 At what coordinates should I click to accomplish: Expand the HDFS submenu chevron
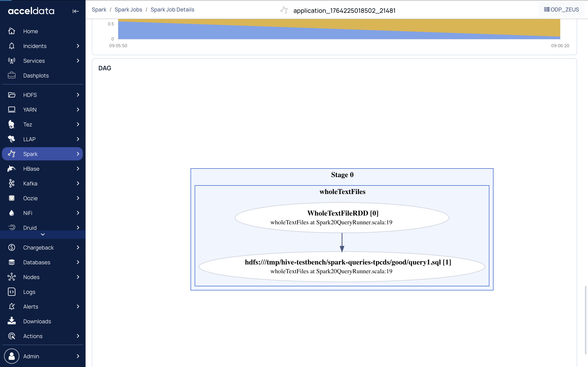click(78, 95)
